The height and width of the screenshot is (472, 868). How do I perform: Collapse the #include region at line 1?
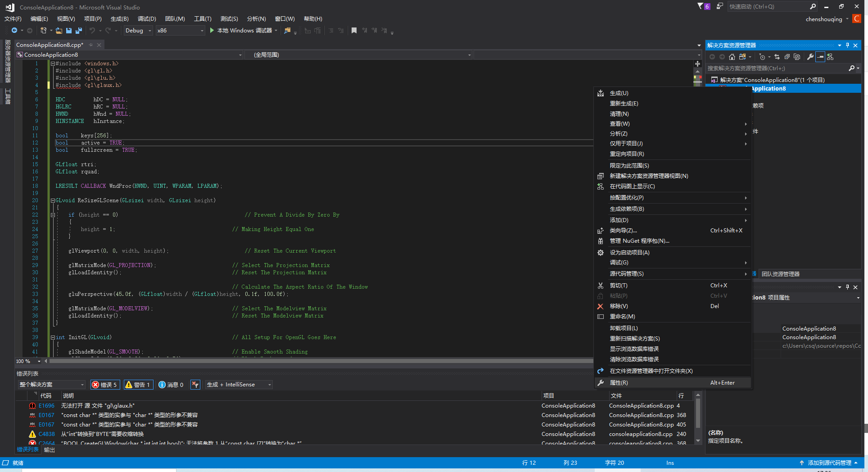[53, 64]
